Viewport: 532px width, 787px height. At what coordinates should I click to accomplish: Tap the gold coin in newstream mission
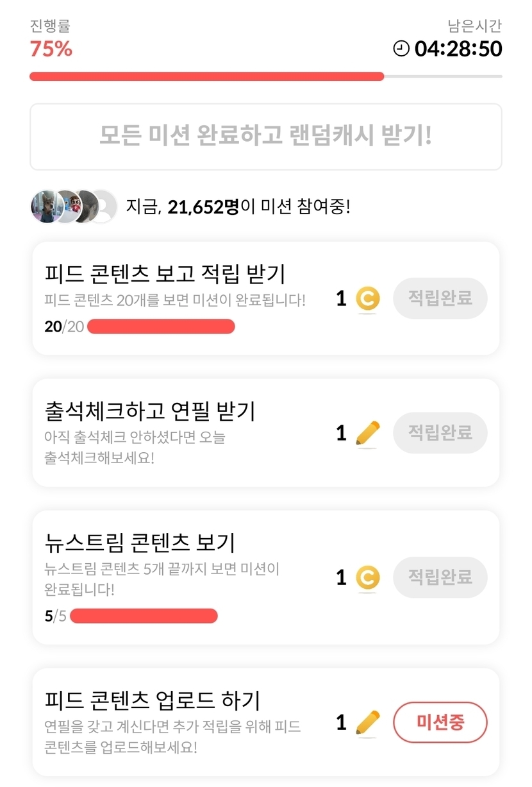coord(368,578)
